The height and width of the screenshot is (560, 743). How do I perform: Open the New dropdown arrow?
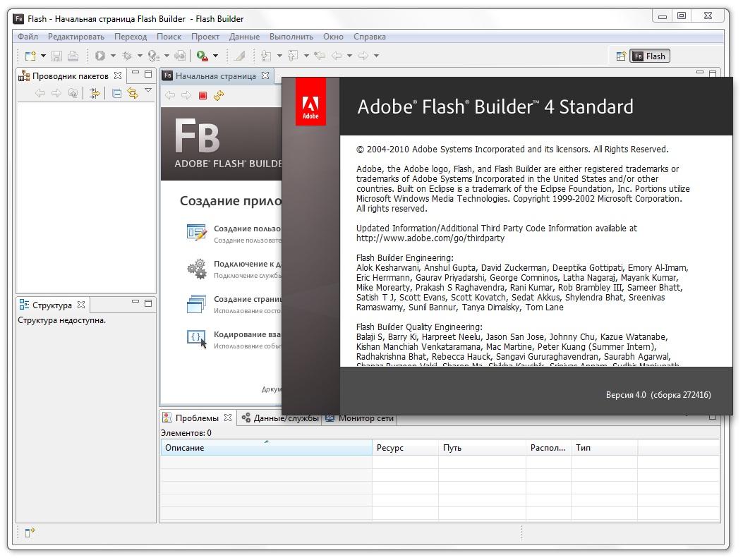click(x=43, y=56)
